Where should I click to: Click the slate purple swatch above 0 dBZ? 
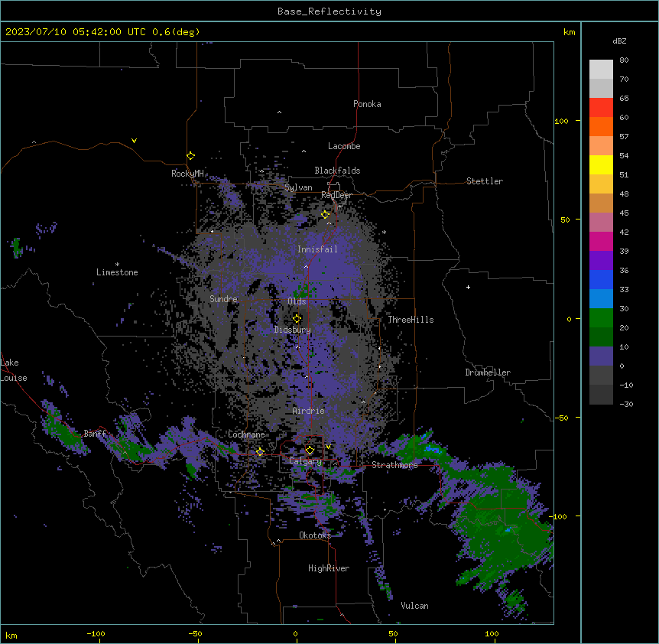click(x=601, y=356)
